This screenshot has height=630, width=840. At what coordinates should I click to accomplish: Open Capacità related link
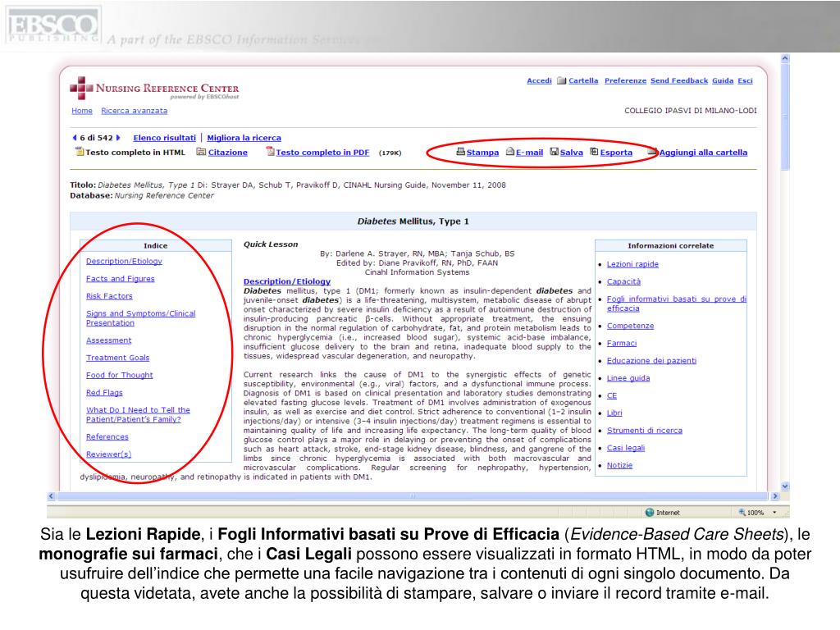pos(623,281)
